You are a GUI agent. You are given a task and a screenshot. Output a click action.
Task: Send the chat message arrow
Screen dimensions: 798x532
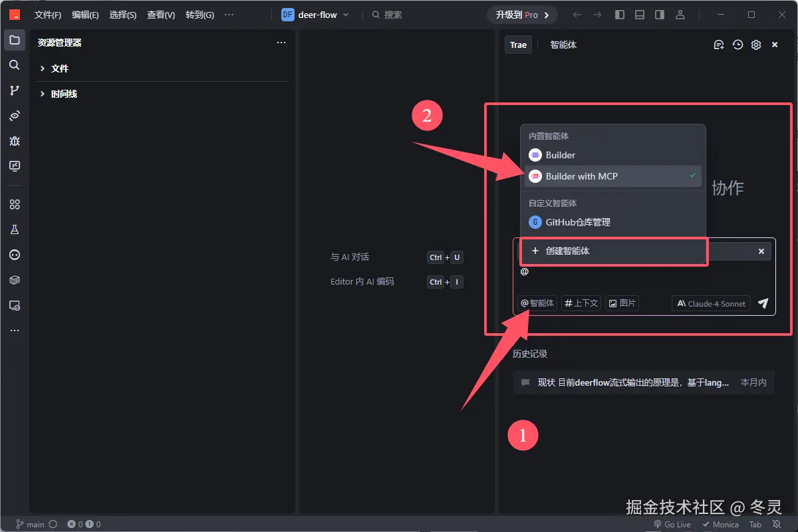pyautogui.click(x=763, y=303)
